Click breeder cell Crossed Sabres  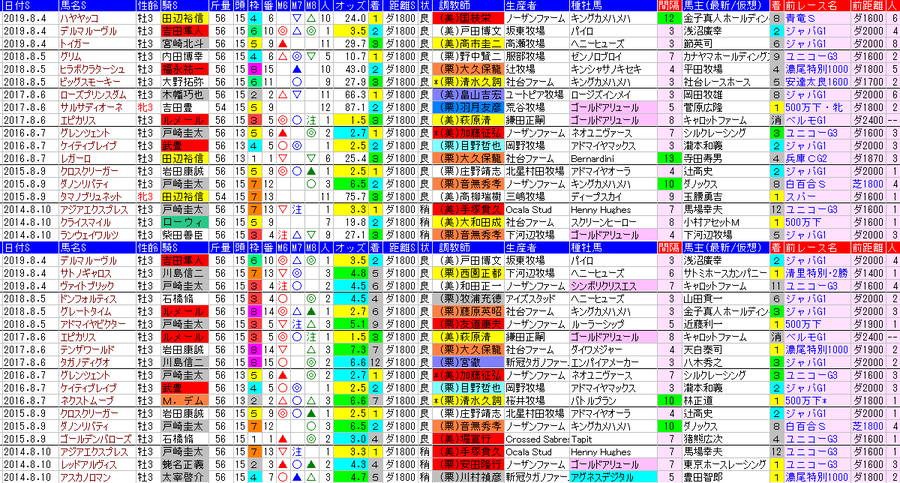(x=536, y=439)
